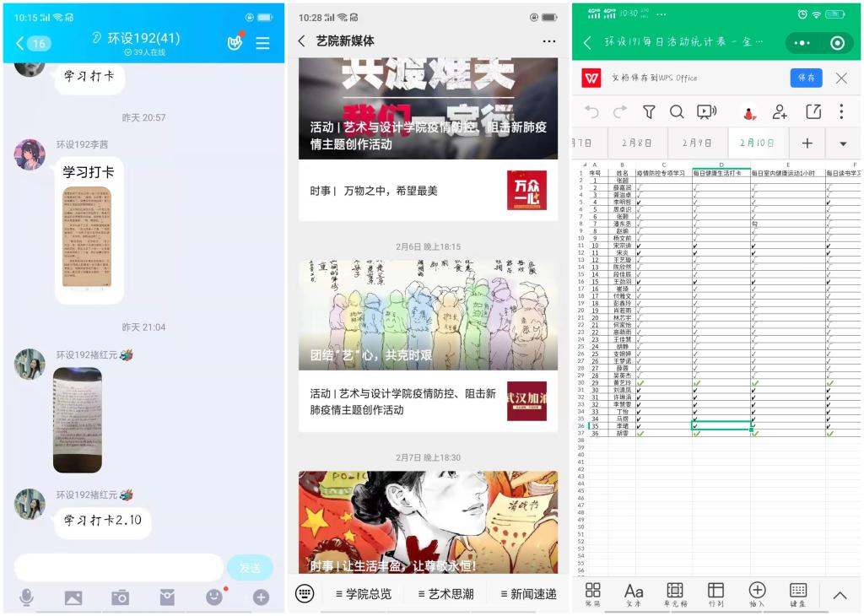Viewport: 864px width, 616px height.
Task: Expand the sheet list dropdown arrow
Action: [843, 143]
